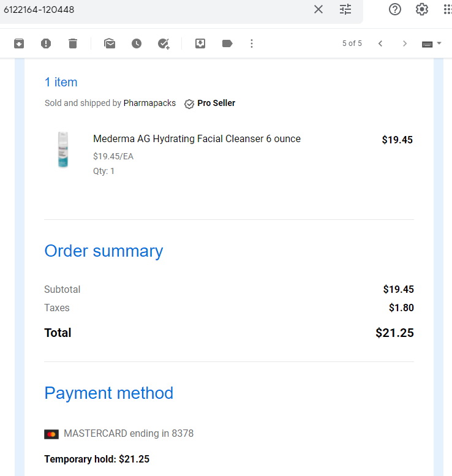Open the Support help question mark
The width and height of the screenshot is (452, 476).
coord(395,9)
